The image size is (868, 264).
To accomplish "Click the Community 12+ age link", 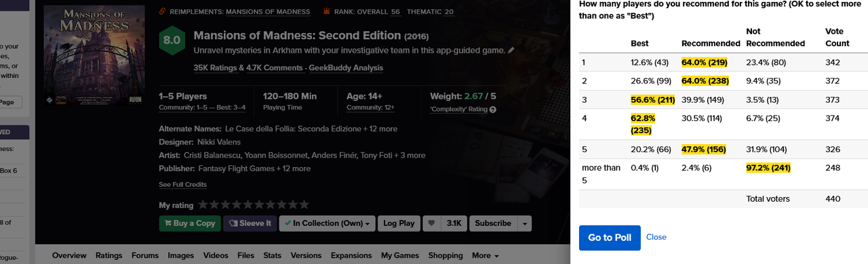I will click(x=370, y=108).
